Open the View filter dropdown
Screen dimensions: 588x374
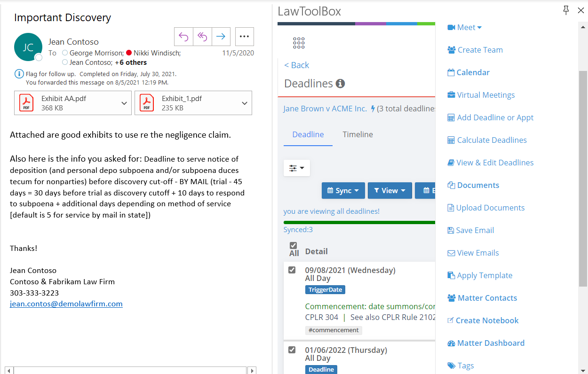point(389,190)
